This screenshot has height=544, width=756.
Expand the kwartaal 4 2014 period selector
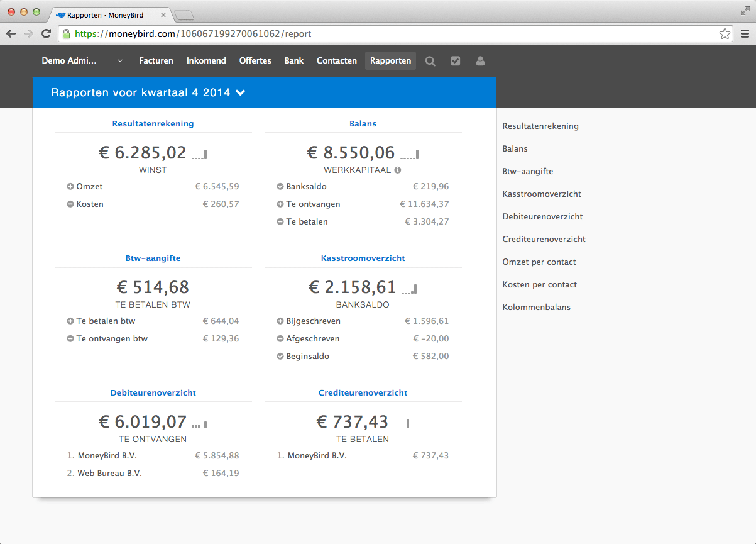click(240, 92)
